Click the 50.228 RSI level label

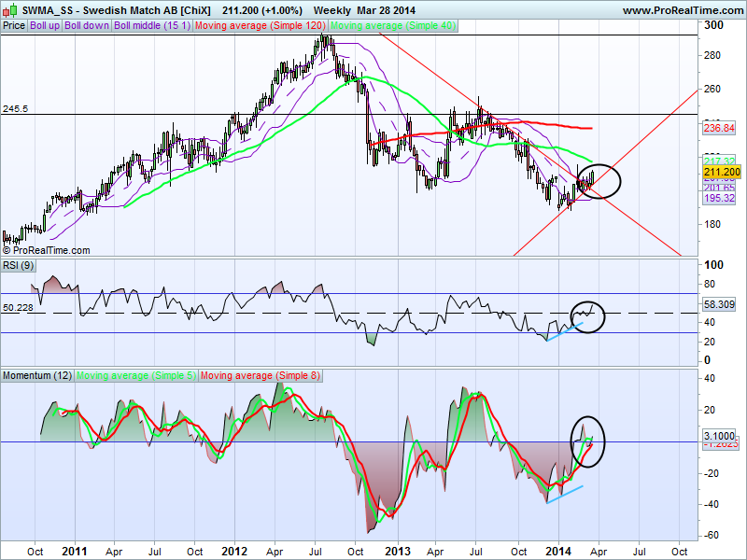point(18,308)
